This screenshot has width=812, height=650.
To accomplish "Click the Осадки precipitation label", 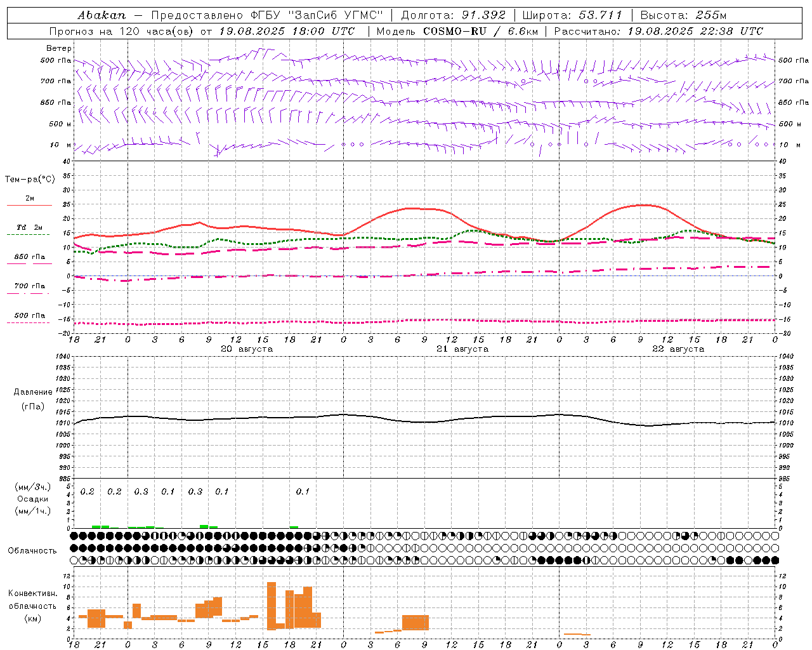I will pos(32,499).
